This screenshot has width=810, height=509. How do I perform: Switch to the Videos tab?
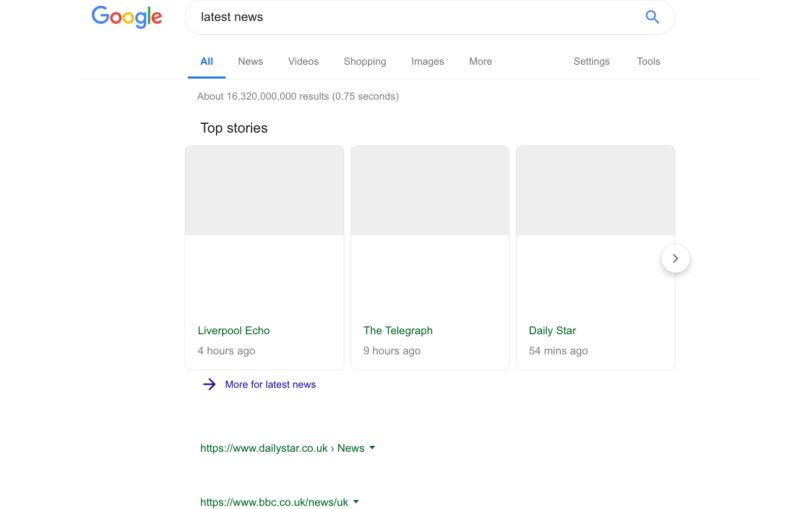point(303,61)
